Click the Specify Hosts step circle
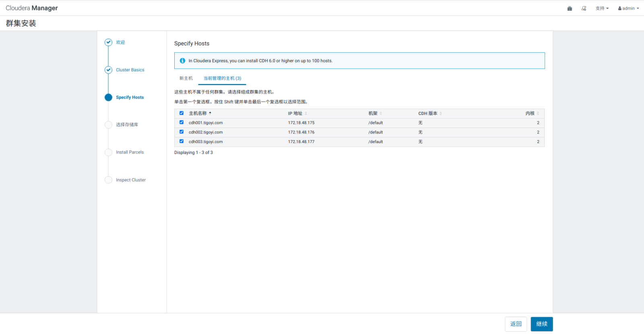This screenshot has width=644, height=334. [108, 97]
